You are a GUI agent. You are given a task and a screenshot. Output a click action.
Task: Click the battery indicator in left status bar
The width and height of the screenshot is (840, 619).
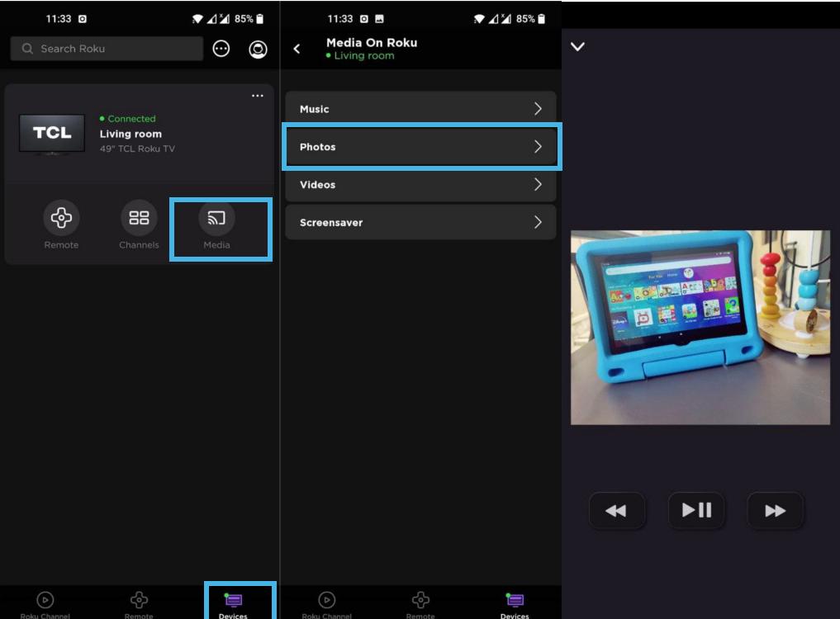260,19
